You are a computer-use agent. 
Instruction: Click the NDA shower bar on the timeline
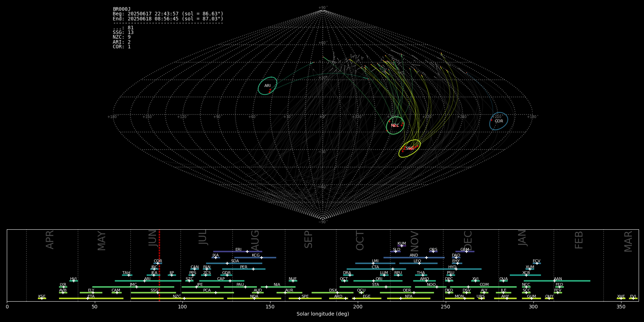click(x=254, y=298)
